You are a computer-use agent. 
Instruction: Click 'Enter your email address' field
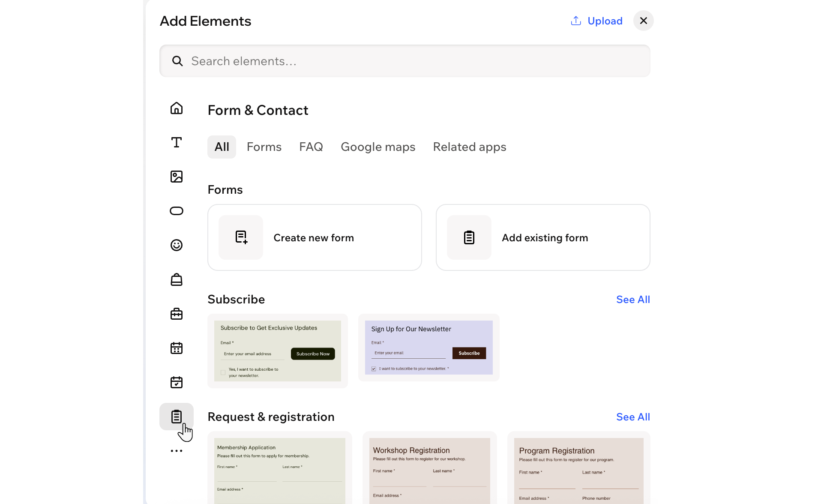tap(252, 354)
